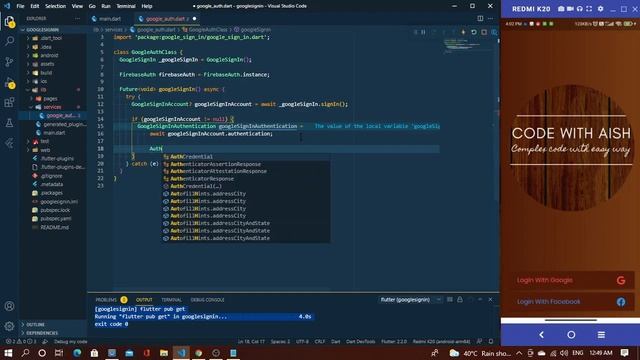Click the debug restart icon
640x360 pixels.
(473, 32)
